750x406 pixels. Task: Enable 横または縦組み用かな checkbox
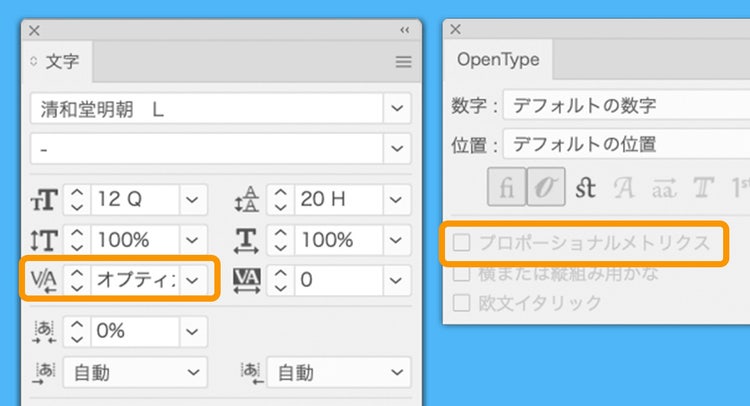point(462,274)
